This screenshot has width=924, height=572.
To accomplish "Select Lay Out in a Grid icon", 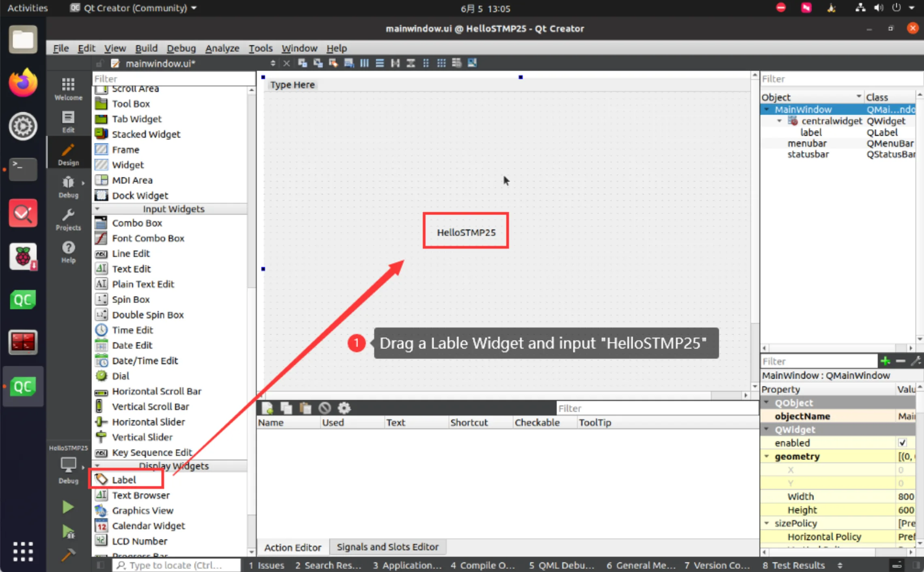I will coord(441,63).
